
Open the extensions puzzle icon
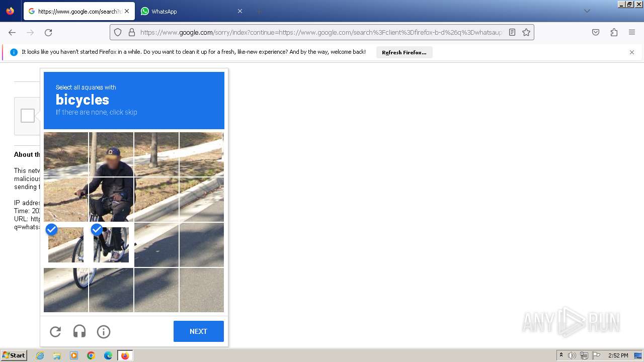click(x=614, y=32)
